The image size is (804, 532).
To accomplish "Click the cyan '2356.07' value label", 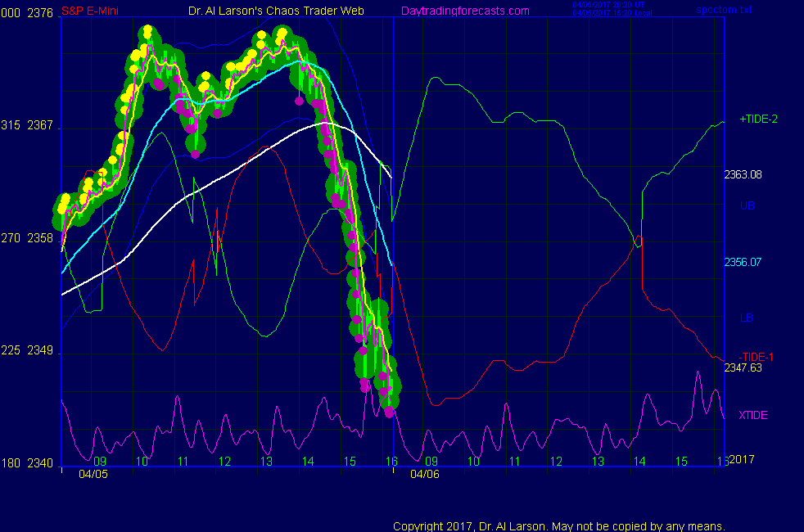I will pos(743,263).
